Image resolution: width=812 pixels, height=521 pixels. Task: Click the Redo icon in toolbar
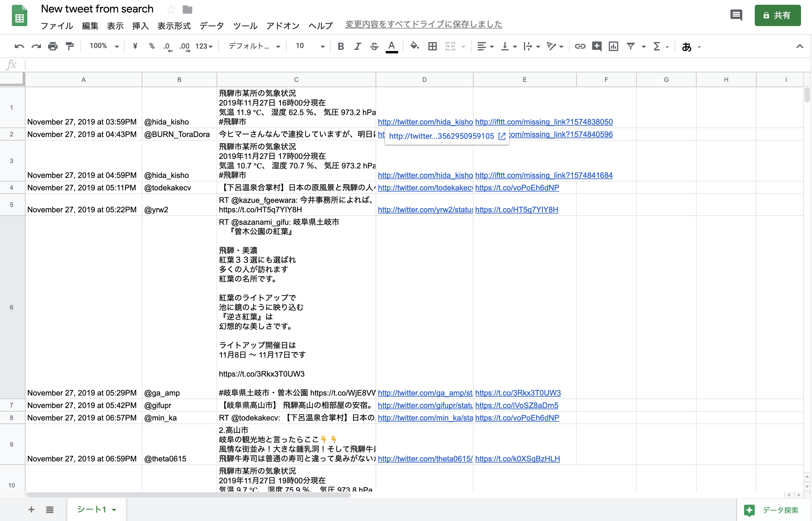click(x=36, y=46)
